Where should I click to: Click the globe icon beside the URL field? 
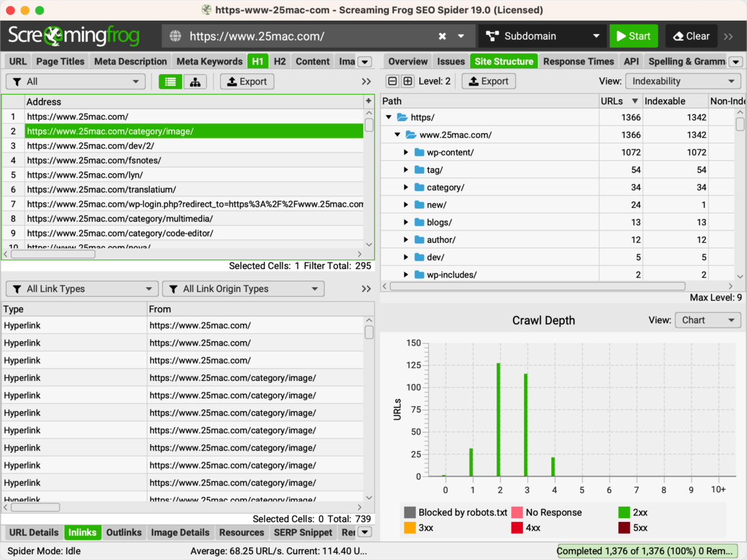coord(175,36)
